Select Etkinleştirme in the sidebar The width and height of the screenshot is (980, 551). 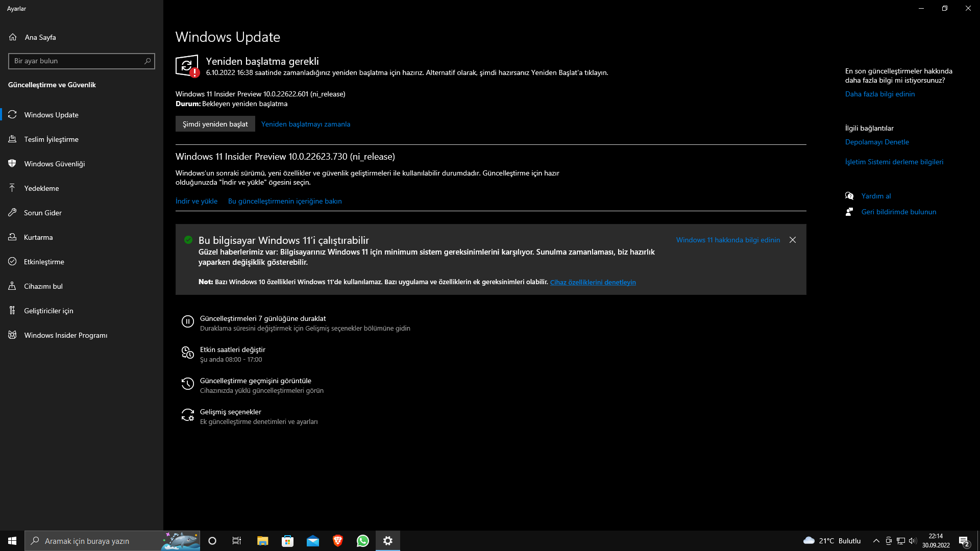pos(44,262)
